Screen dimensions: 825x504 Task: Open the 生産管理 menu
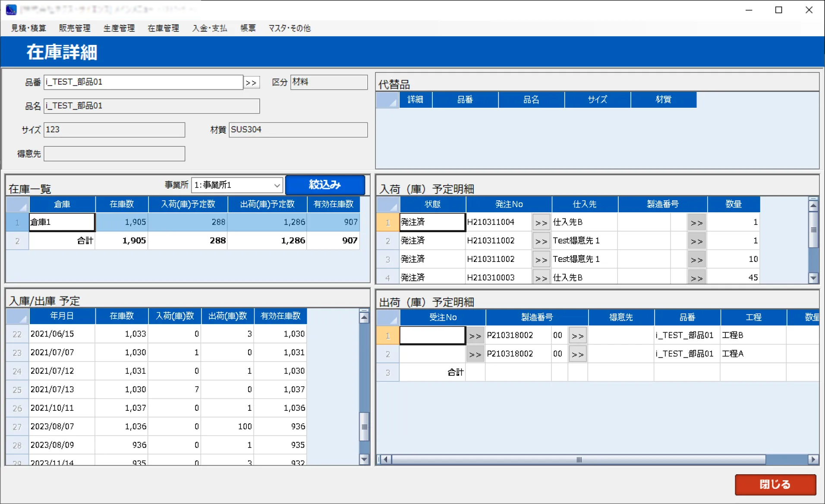[x=119, y=28]
